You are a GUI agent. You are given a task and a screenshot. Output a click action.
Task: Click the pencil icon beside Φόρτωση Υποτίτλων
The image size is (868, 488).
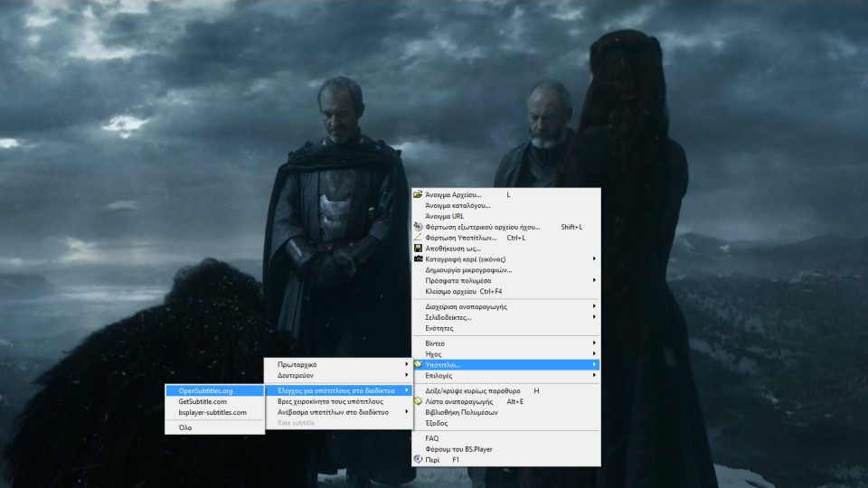coord(418,238)
